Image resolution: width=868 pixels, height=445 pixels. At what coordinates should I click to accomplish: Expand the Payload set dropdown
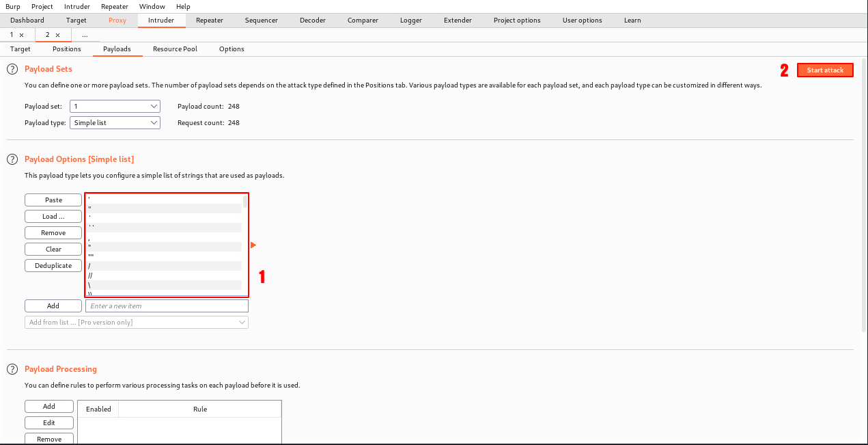tap(115, 107)
